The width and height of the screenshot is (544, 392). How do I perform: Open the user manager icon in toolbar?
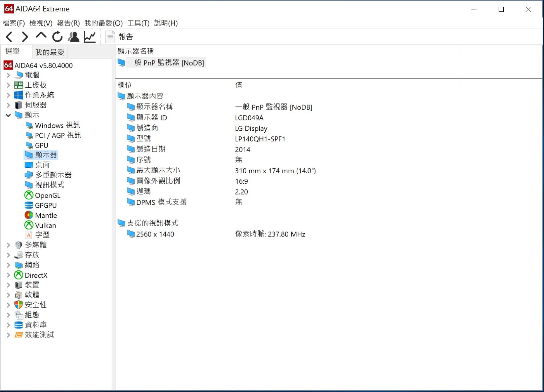click(74, 37)
